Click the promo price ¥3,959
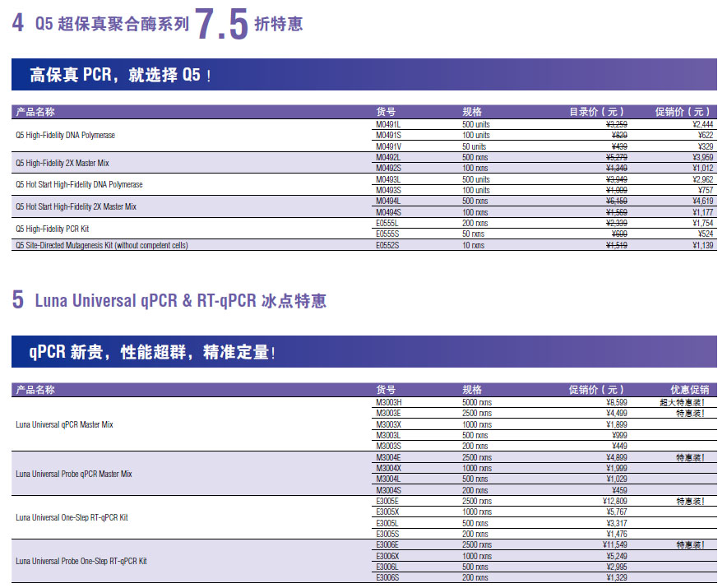 [x=703, y=158]
